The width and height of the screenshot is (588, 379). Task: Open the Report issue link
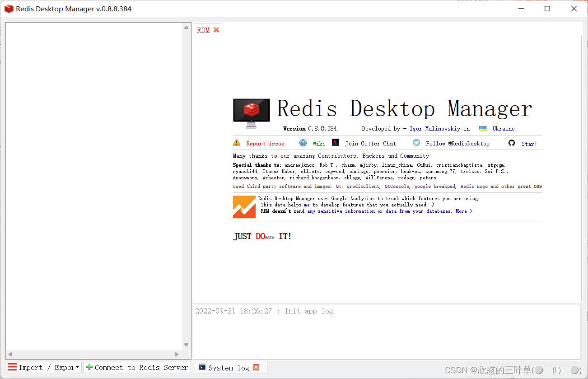pyautogui.click(x=265, y=144)
